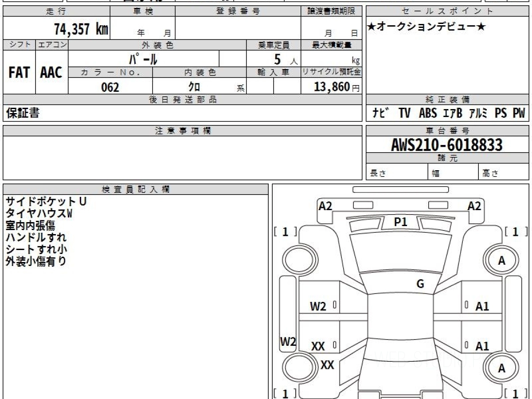
Task: Click the シフト header cell
Action: coord(19,44)
